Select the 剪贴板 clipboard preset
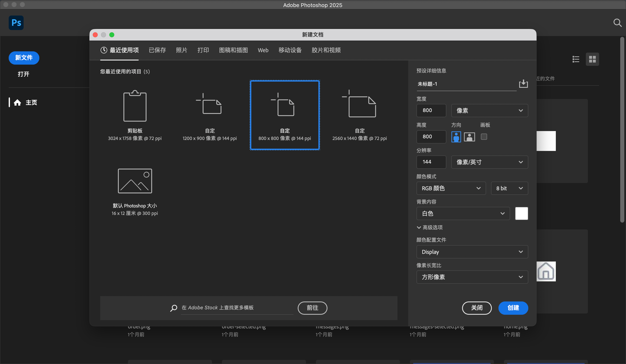The image size is (626, 364). click(x=135, y=115)
